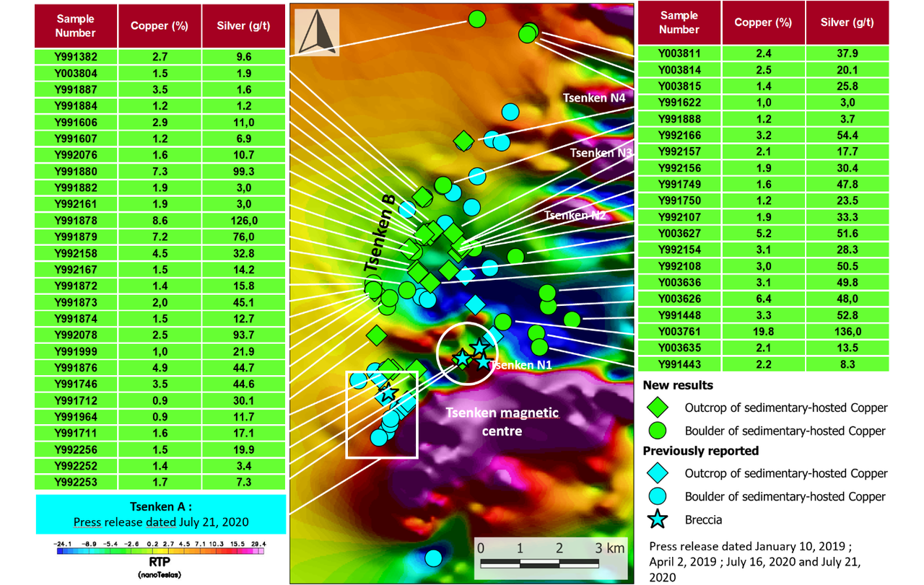Click the Tsenken A press release box

click(x=161, y=514)
